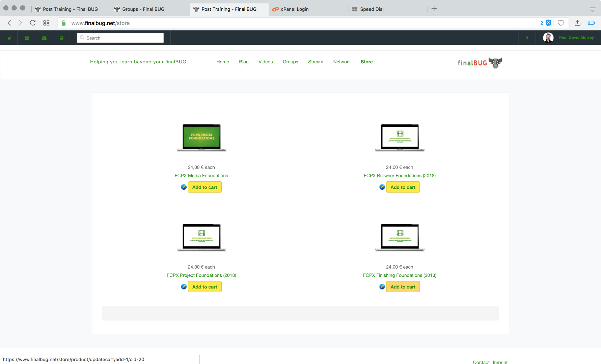Add FCPX Browser Foundations (2018) to cart

point(403,187)
